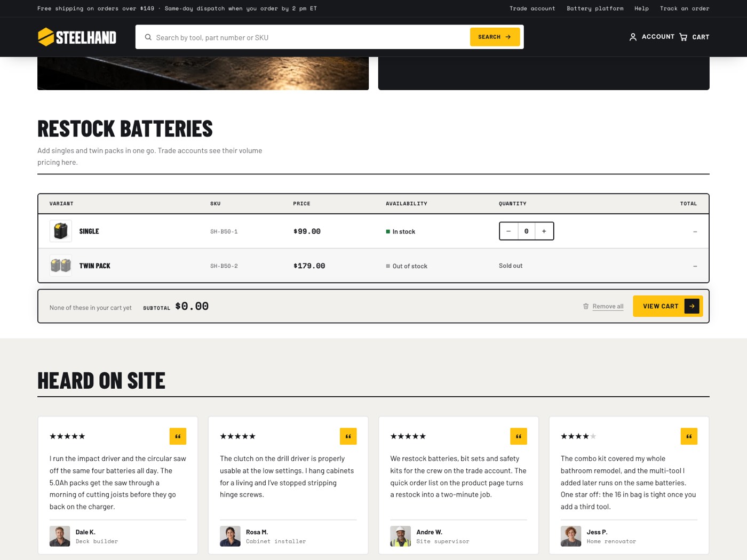The image size is (747, 560).
Task: Click the quote icon on Andre W. review
Action: (x=519, y=436)
